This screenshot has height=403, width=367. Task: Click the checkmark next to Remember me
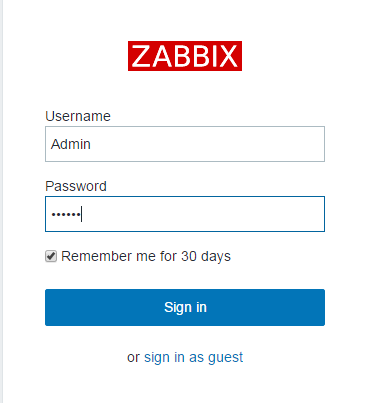click(x=51, y=256)
